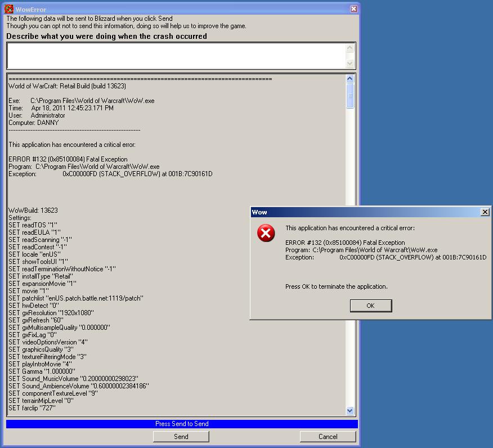Viewport: 493px width, 448px height.
Task: Click 'Exe:' path line in crash log
Action: (82, 101)
